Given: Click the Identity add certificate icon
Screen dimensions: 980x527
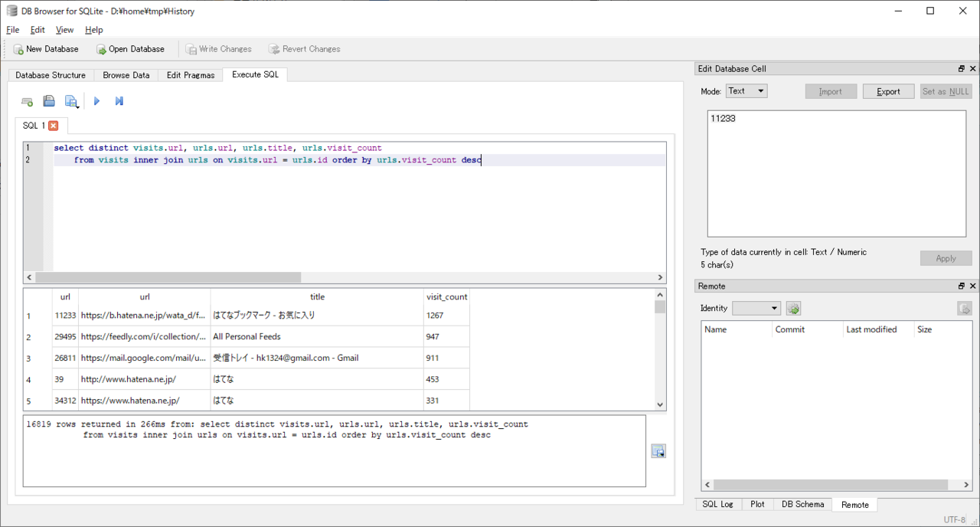Looking at the screenshot, I should [793, 309].
